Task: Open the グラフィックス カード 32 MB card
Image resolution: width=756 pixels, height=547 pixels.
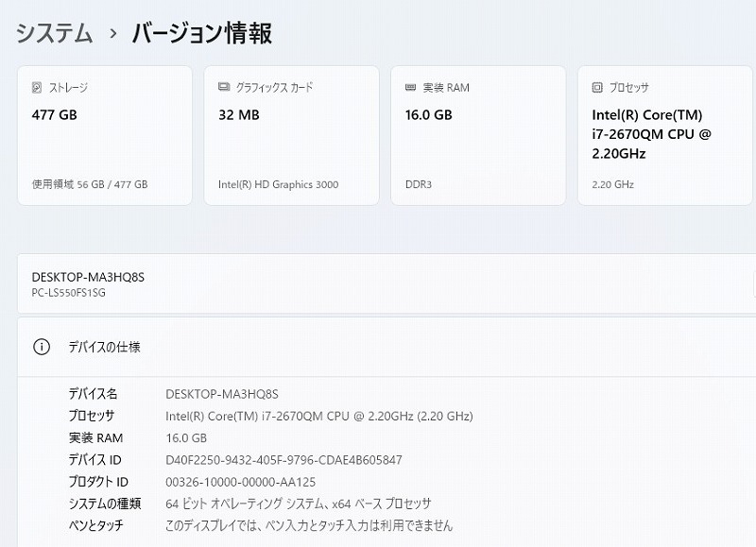Action: [x=291, y=135]
